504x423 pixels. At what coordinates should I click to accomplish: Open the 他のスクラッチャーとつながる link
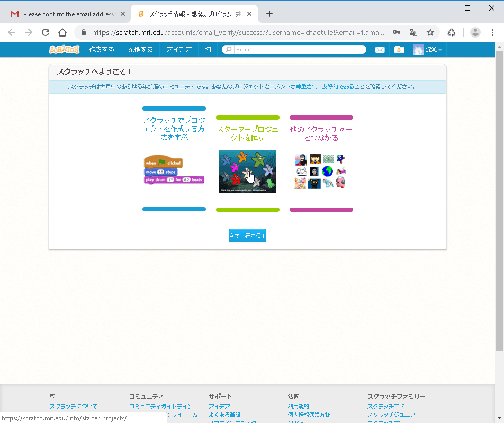click(321, 133)
